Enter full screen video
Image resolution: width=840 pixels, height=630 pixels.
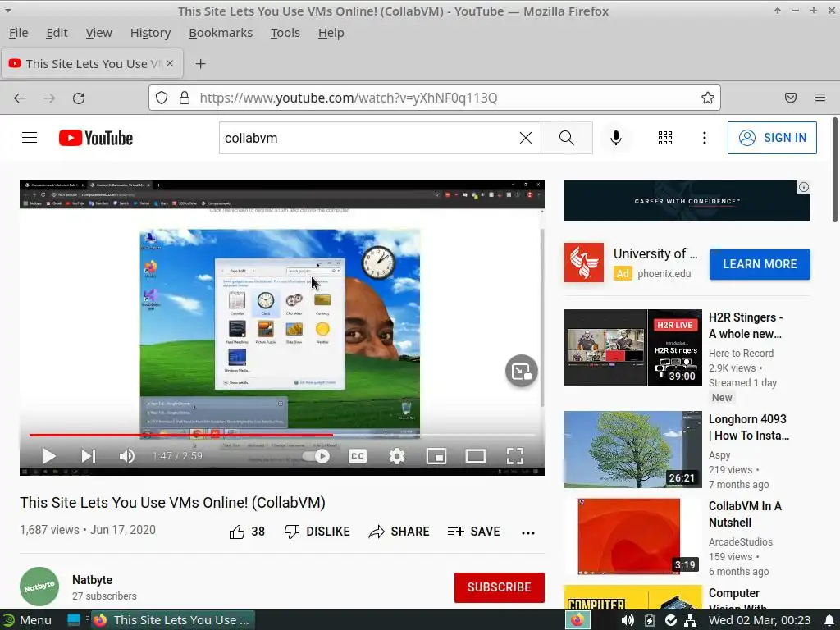pos(515,456)
